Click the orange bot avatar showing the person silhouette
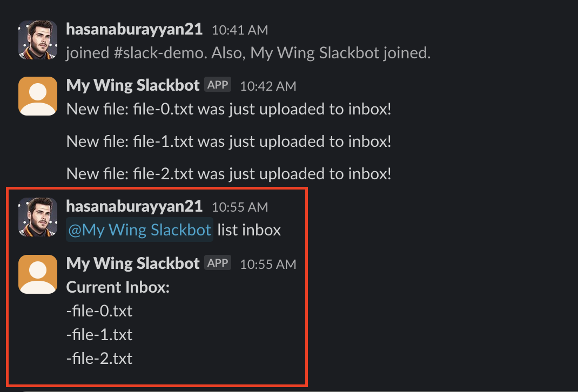Image resolution: width=578 pixels, height=392 pixels. (x=37, y=95)
